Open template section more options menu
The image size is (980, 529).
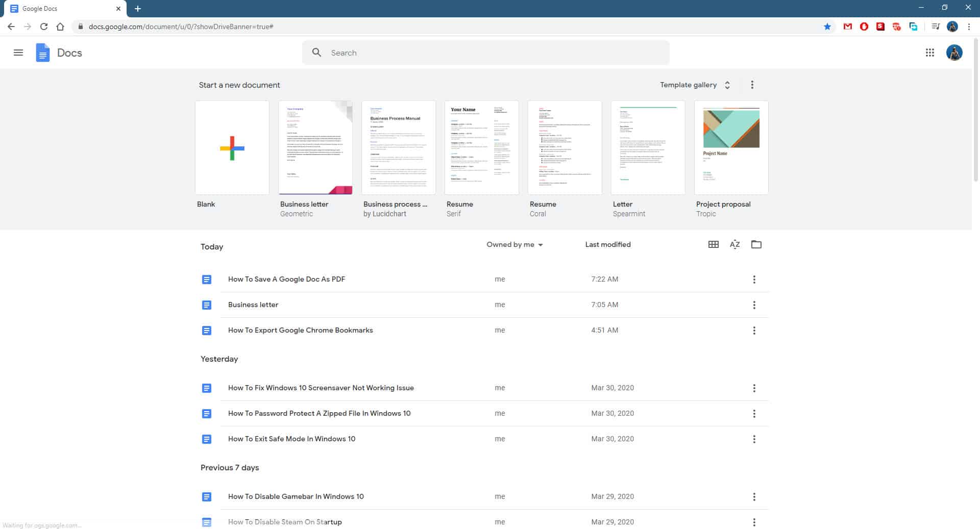[752, 85]
